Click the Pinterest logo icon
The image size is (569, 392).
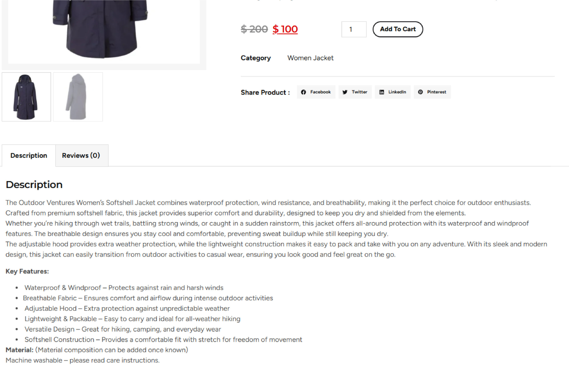tap(420, 92)
